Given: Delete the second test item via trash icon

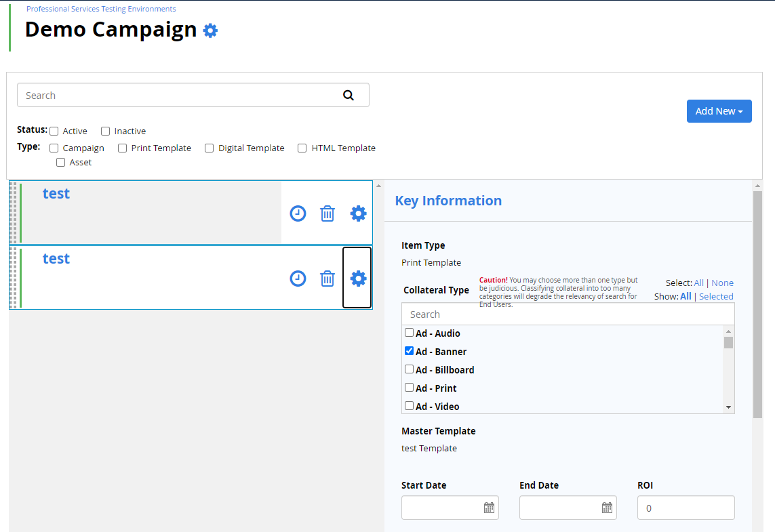Looking at the screenshot, I should coord(327,279).
